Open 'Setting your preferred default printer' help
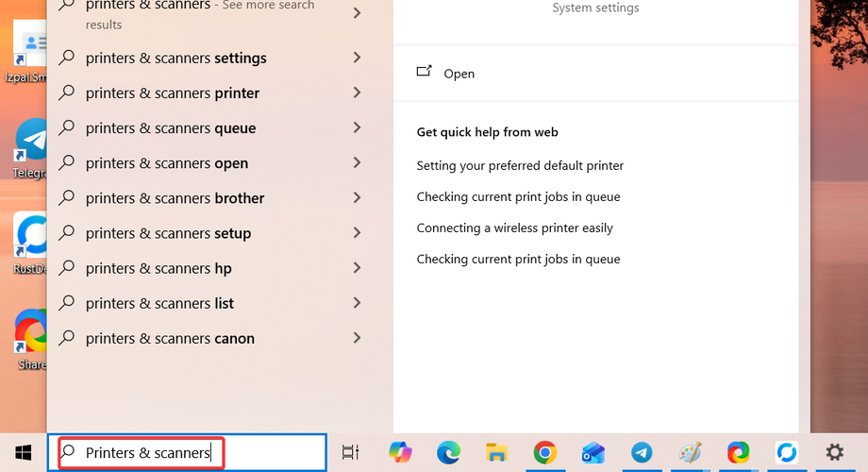This screenshot has width=868, height=472. [x=520, y=165]
